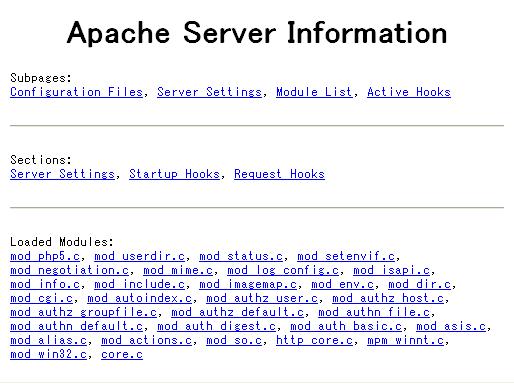Open the mod_win32.c link
This screenshot has height=384, width=514.
(48, 354)
